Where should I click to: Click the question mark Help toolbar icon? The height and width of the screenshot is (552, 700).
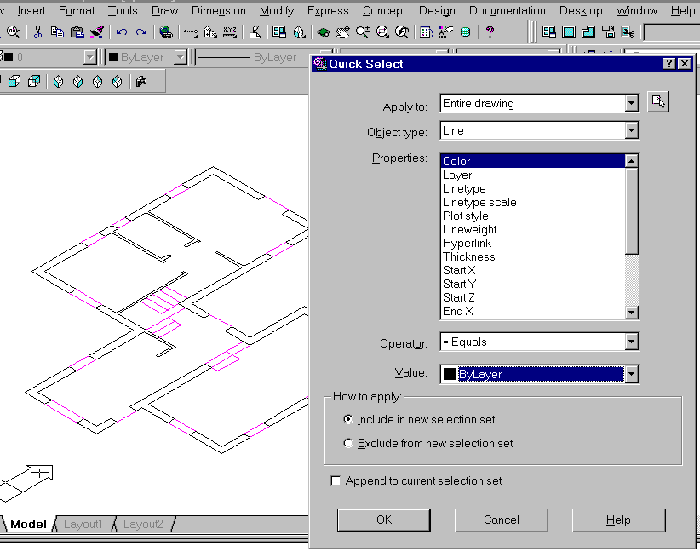pos(490,32)
